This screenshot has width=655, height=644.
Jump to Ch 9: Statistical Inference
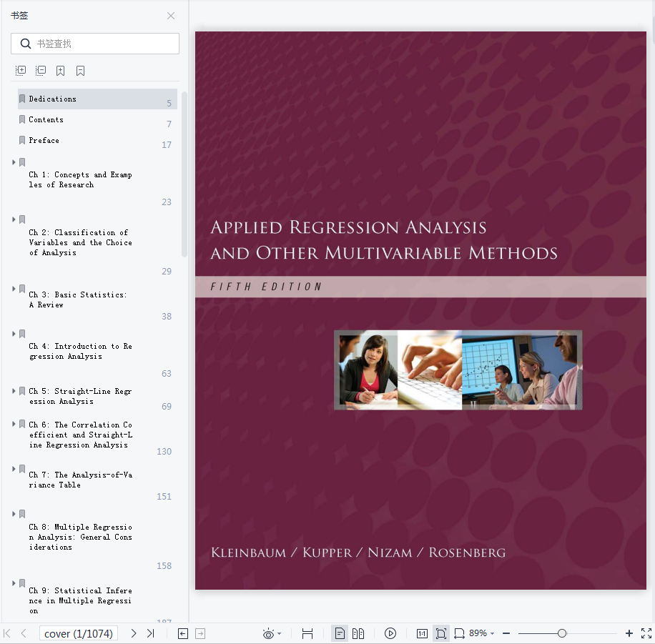(80, 600)
